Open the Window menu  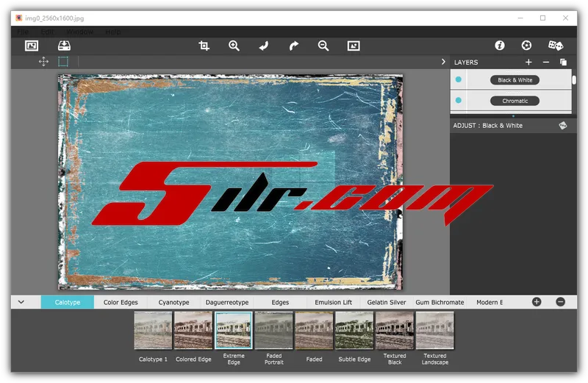tap(79, 32)
